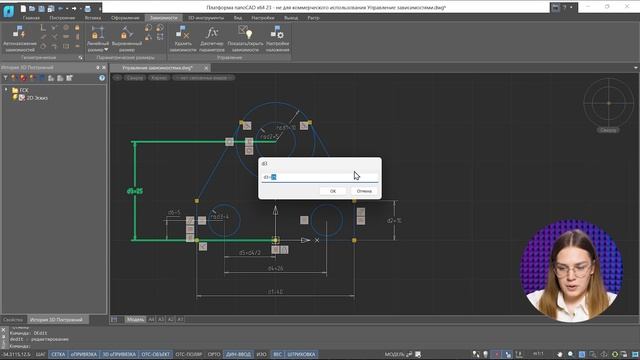Click the print icon in quick access toolbar
640x360 pixels.
click(88, 8)
